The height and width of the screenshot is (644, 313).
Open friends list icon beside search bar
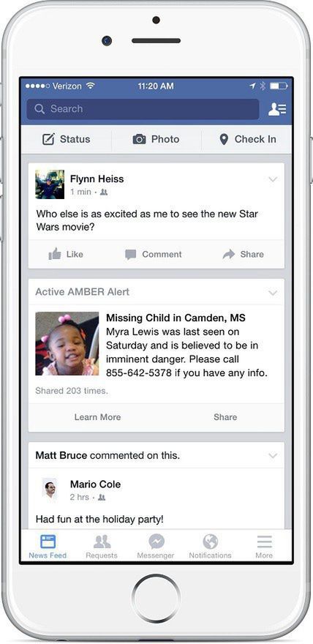coord(277,109)
